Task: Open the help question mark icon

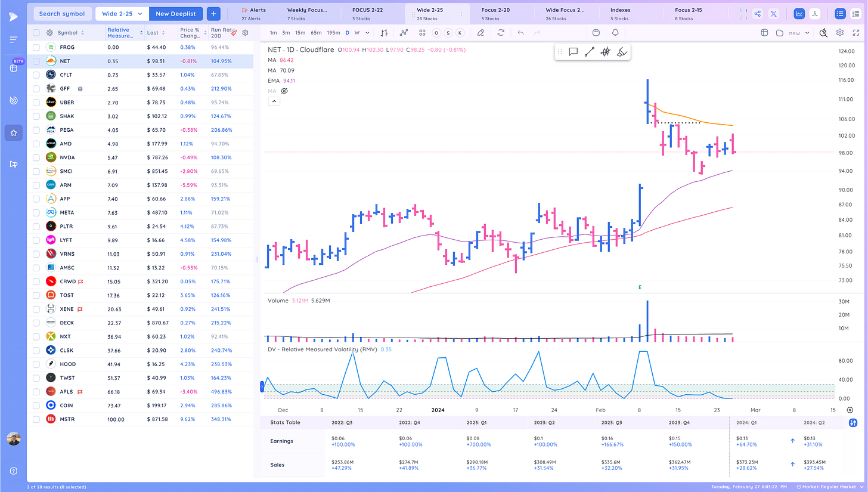Action: [x=13, y=471]
